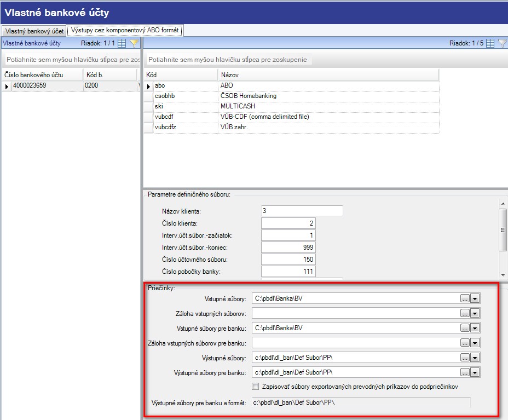Click ČSOB Homebanking name cell
Viewport: 508px width, 420px height.
click(x=328, y=96)
